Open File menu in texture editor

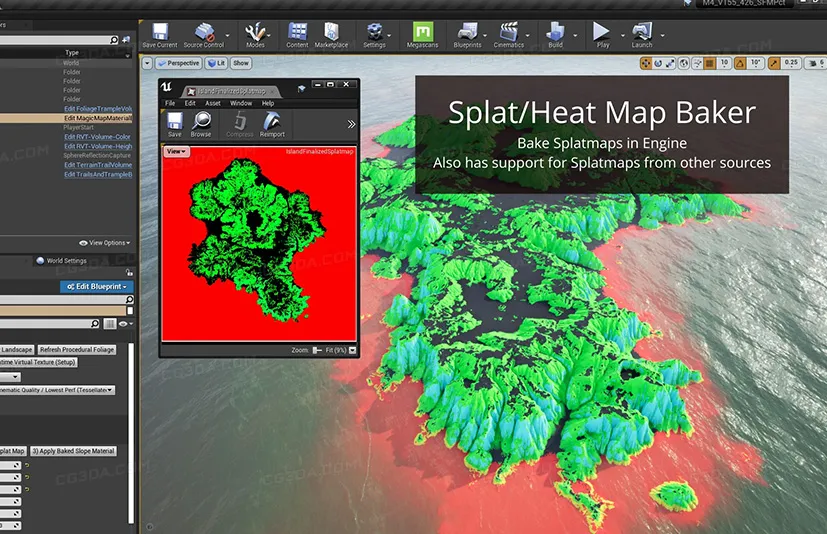170,103
